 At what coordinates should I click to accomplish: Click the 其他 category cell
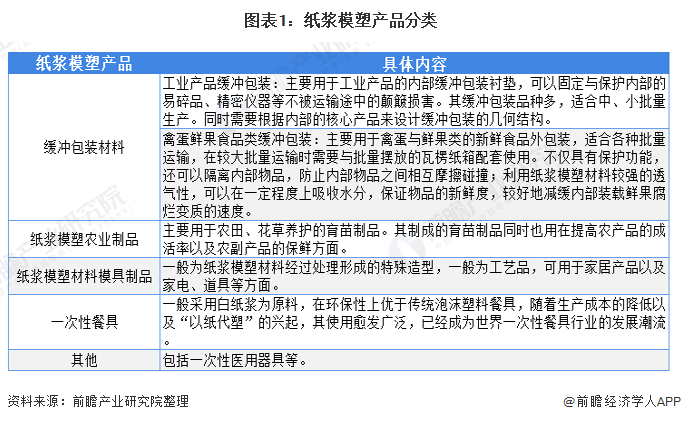[x=84, y=360]
